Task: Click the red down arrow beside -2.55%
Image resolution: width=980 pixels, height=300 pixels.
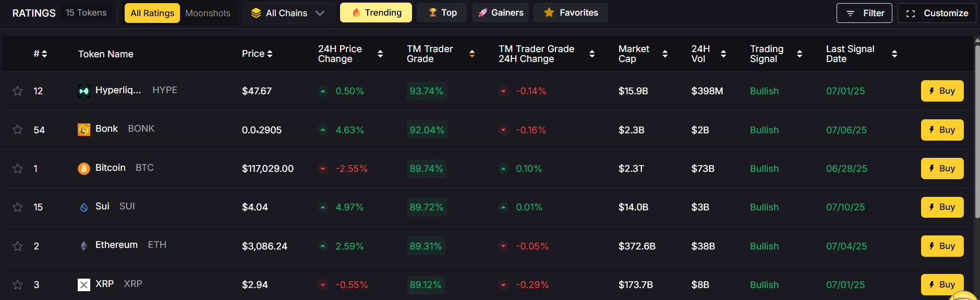Action: pos(323,169)
